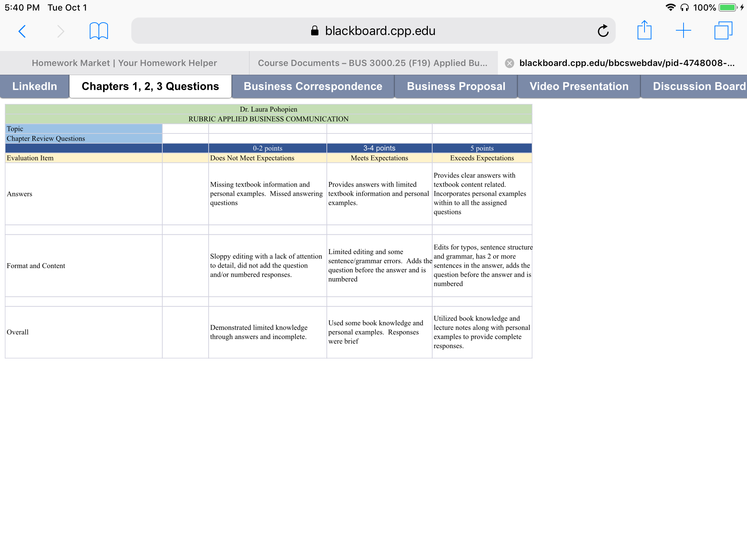The height and width of the screenshot is (560, 747).
Task: Switch to Course Documents BUS 3000.25 tab
Action: tap(373, 63)
